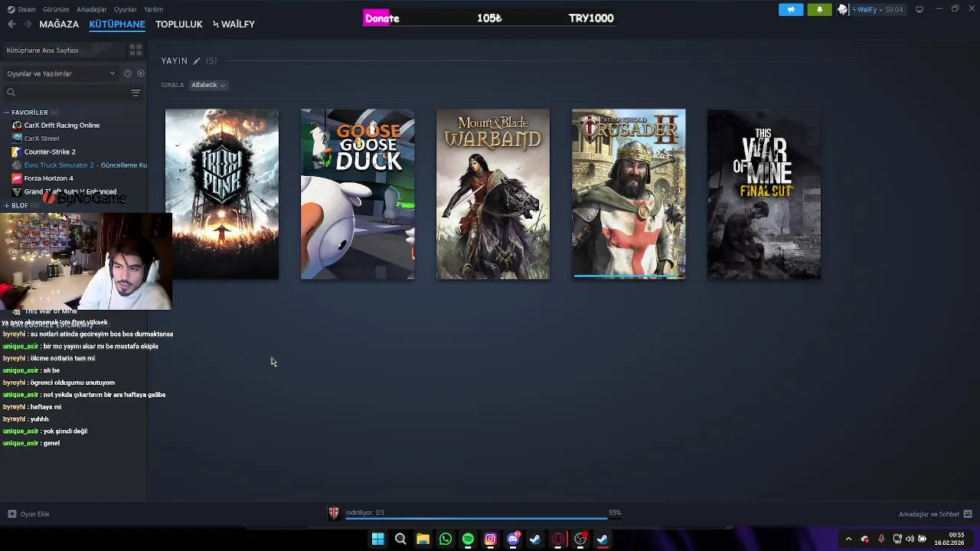Open the Yardım menu
980x551 pixels.
coord(153,9)
